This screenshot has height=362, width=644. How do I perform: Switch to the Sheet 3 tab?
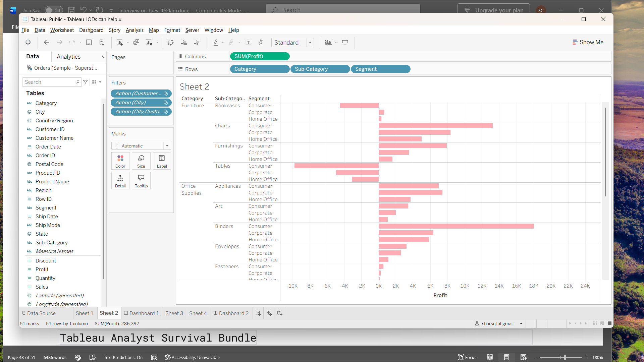tap(174, 313)
